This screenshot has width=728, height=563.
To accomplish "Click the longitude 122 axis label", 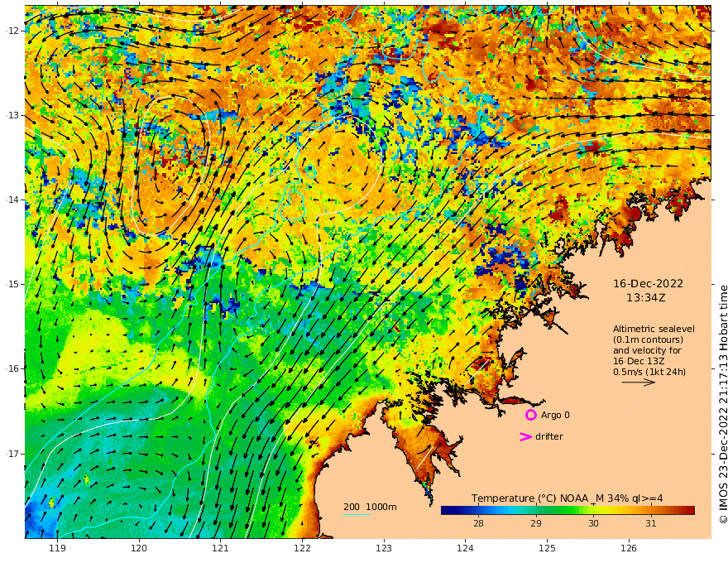I will (x=302, y=548).
